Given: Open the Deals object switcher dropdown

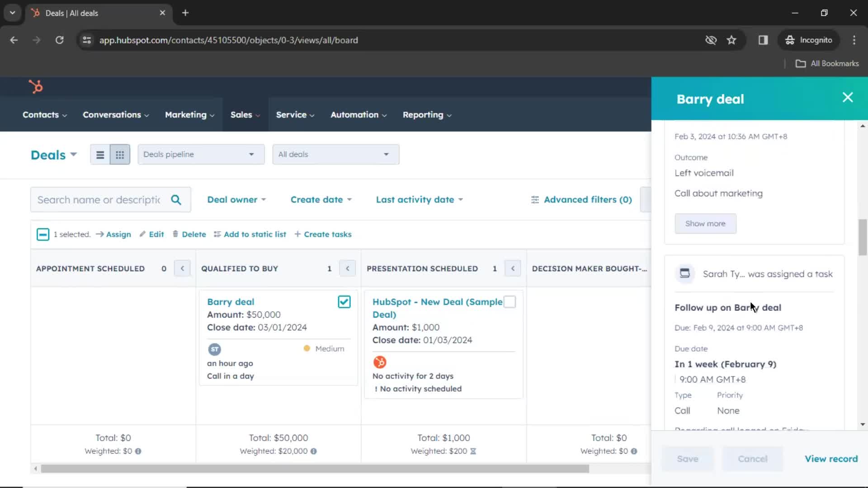Looking at the screenshot, I should tap(54, 155).
